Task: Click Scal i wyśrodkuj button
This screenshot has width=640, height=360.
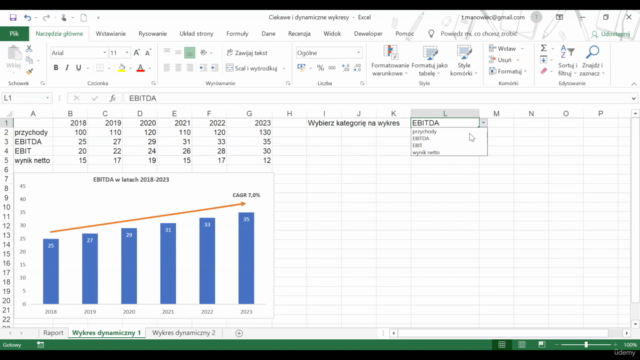Action: pyautogui.click(x=252, y=68)
